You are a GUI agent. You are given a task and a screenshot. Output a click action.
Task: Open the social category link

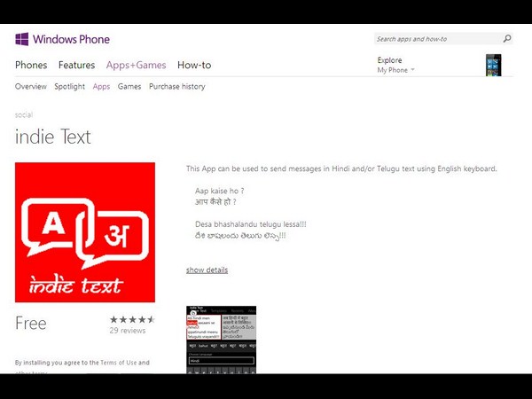pos(24,114)
